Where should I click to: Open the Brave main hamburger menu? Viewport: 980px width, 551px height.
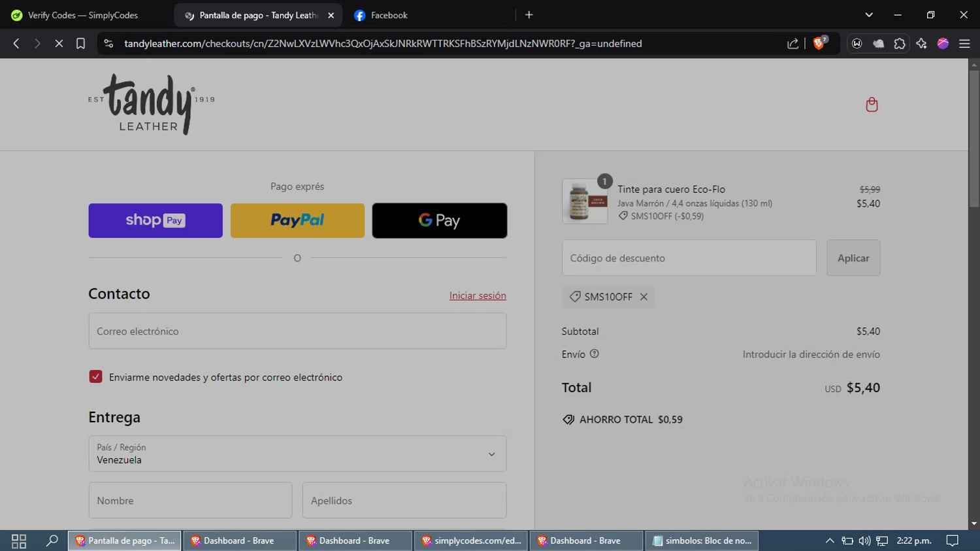click(x=964, y=44)
